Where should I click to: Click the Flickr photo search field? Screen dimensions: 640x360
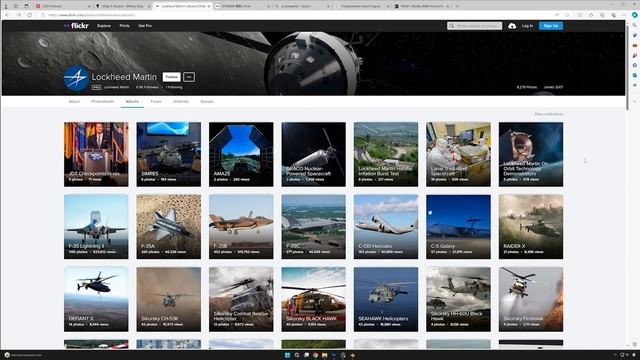pos(474,26)
